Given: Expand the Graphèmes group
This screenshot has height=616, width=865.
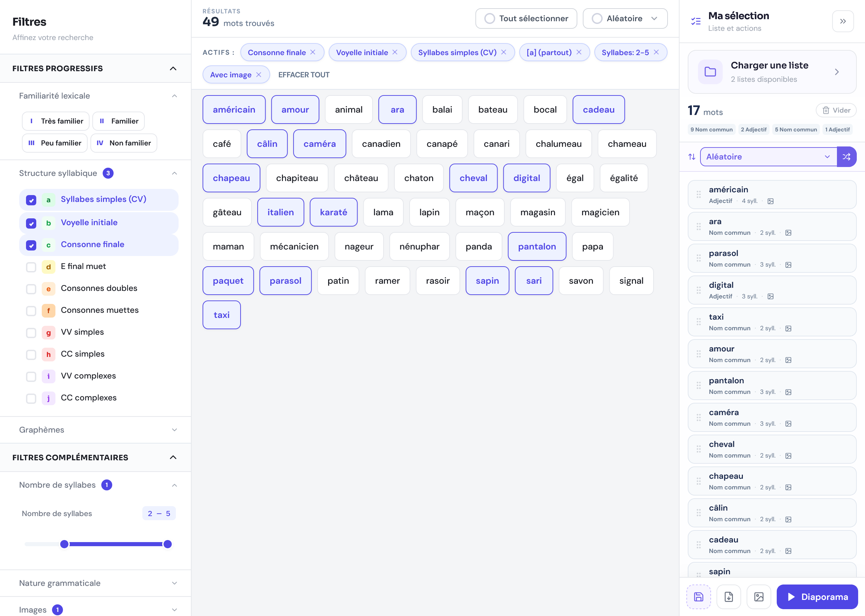Looking at the screenshot, I should pyautogui.click(x=175, y=430).
